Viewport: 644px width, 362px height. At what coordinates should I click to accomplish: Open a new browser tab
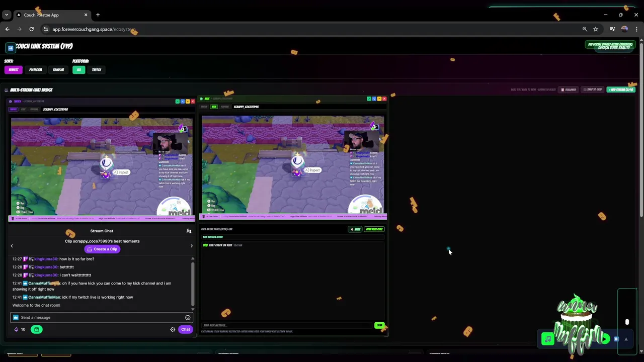coord(98,15)
